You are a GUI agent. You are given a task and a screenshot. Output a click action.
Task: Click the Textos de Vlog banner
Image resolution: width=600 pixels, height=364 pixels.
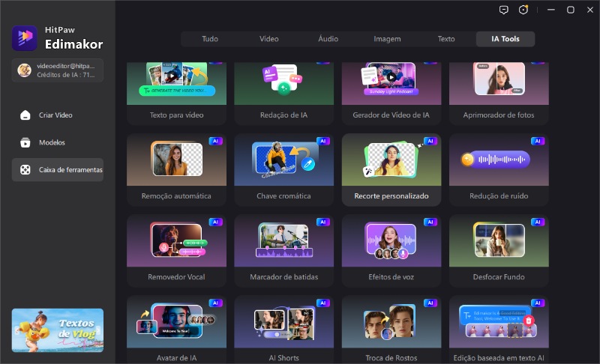point(58,330)
